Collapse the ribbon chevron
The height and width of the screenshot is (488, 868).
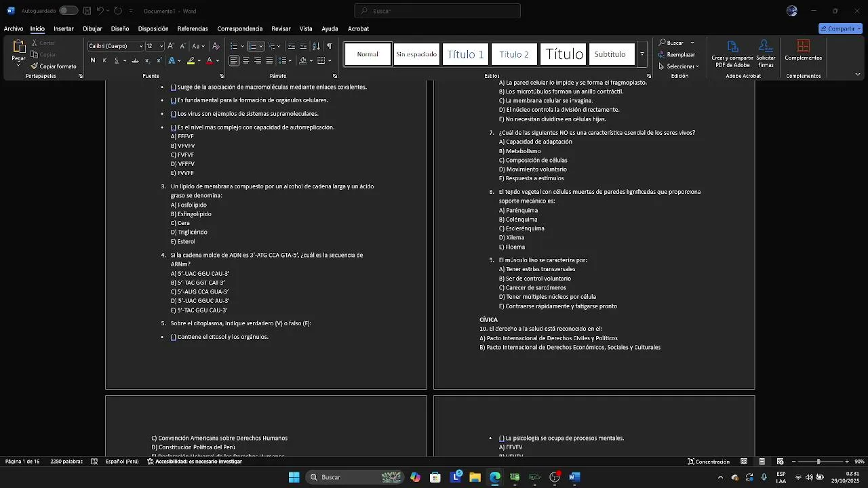pyautogui.click(x=858, y=75)
